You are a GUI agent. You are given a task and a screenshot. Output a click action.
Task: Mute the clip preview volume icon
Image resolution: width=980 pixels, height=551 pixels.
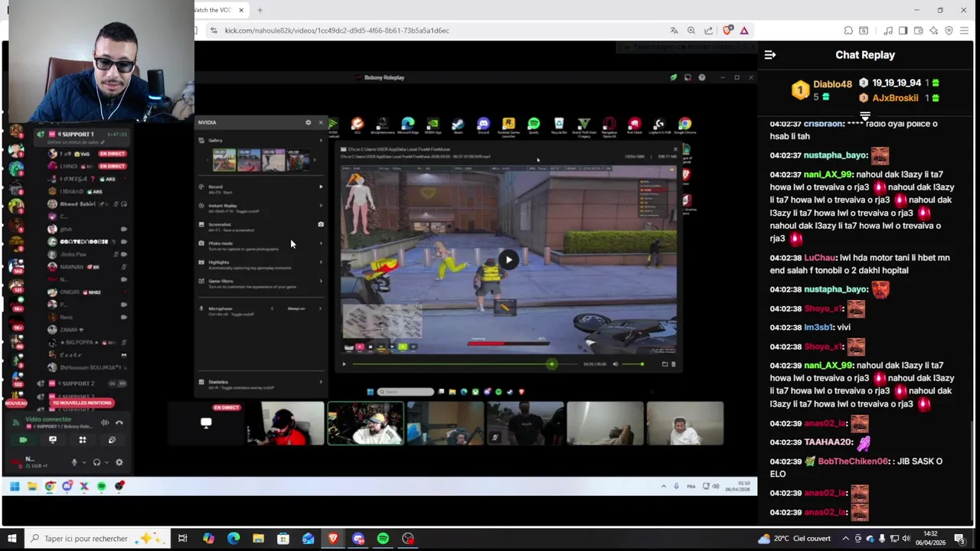click(615, 364)
